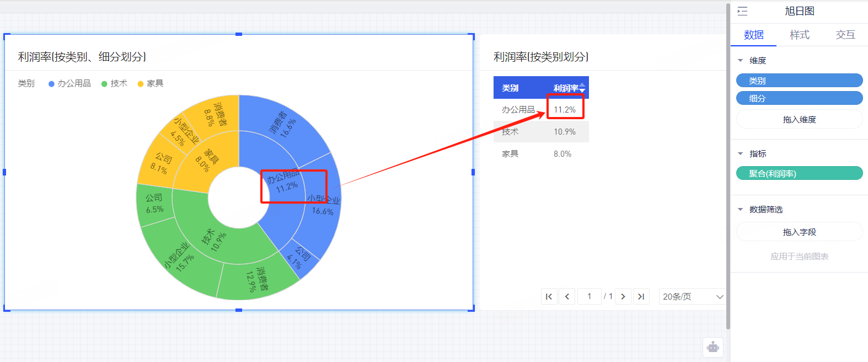Toggle 技术 legend item in chart
Image resolution: width=868 pixels, height=362 pixels.
[x=114, y=83]
